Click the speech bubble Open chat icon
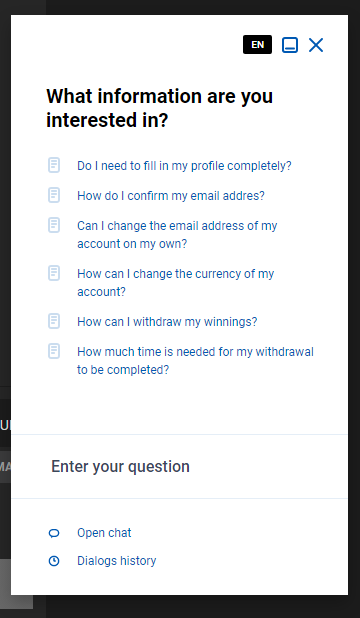 [x=54, y=533]
